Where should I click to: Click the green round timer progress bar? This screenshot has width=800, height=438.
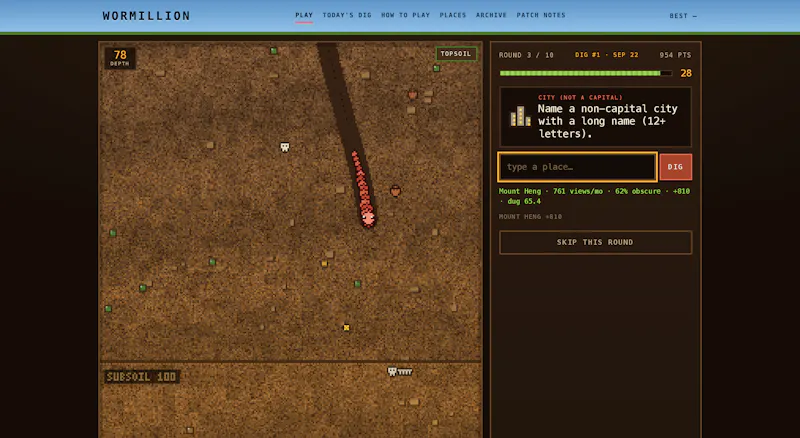tap(586, 74)
